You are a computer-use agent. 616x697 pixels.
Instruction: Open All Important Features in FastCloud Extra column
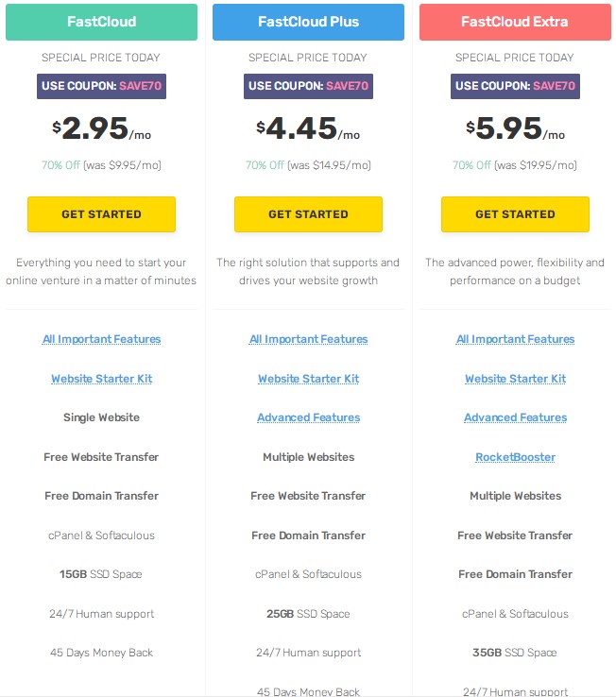515,339
